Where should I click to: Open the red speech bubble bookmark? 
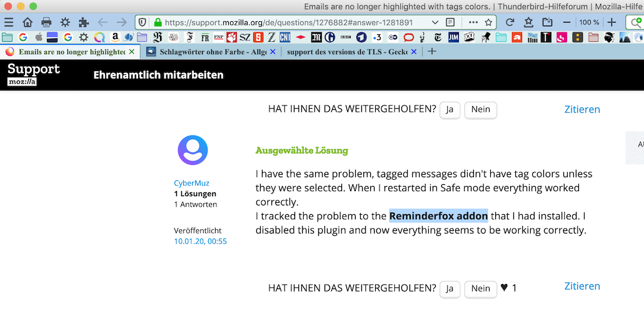[x=408, y=37]
